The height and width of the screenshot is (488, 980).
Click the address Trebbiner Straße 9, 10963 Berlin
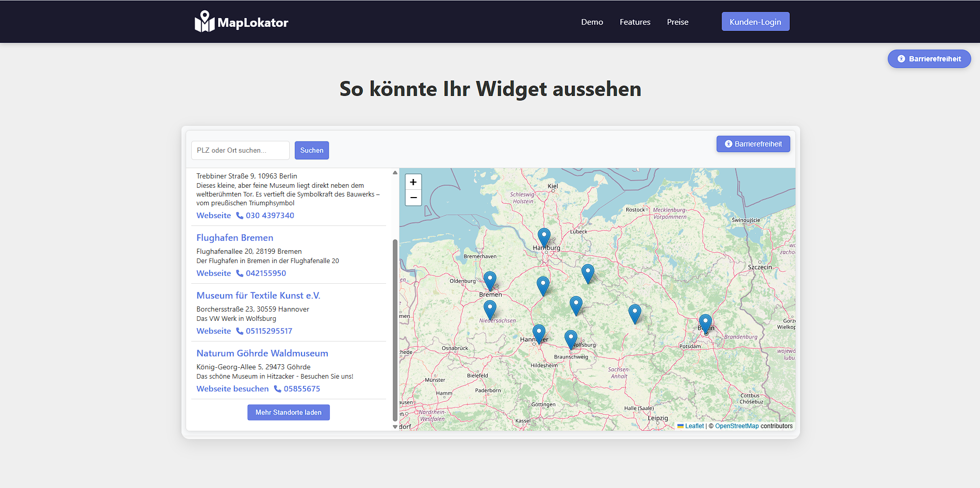(x=246, y=176)
